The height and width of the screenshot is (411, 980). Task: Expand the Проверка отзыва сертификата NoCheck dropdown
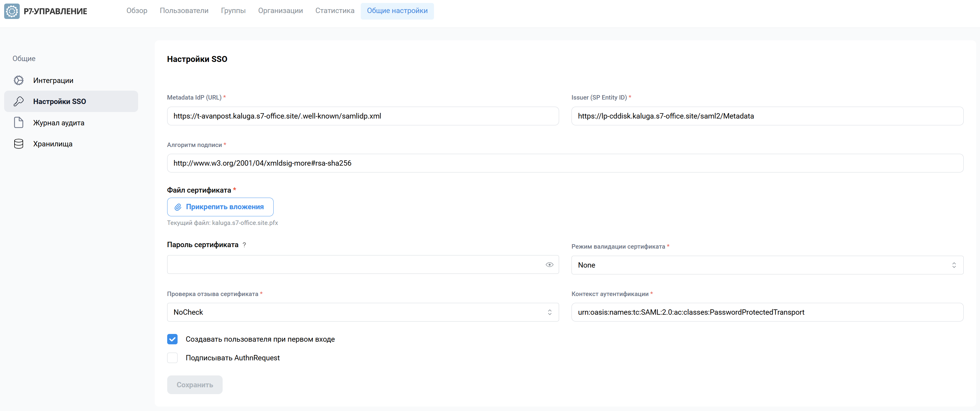363,312
